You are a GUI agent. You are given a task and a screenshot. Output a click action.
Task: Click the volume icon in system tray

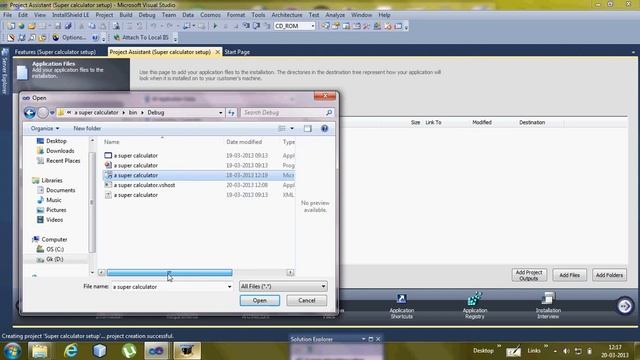click(566, 351)
